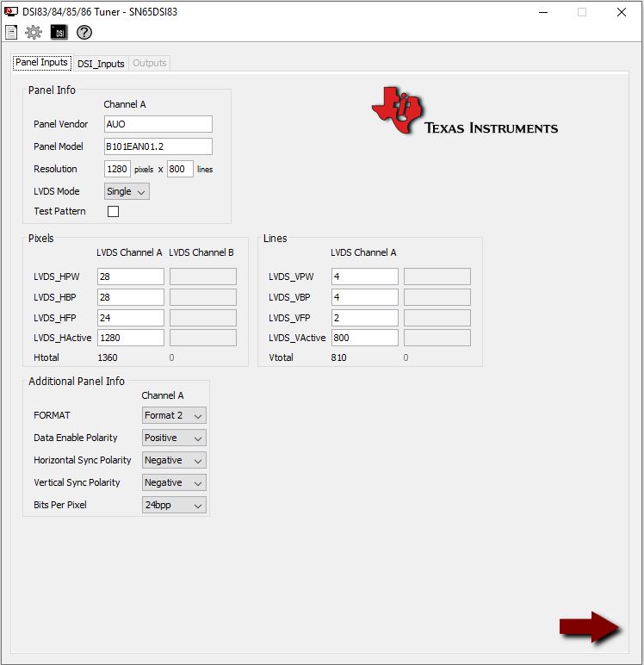Select the Outputs tab

coord(149,63)
